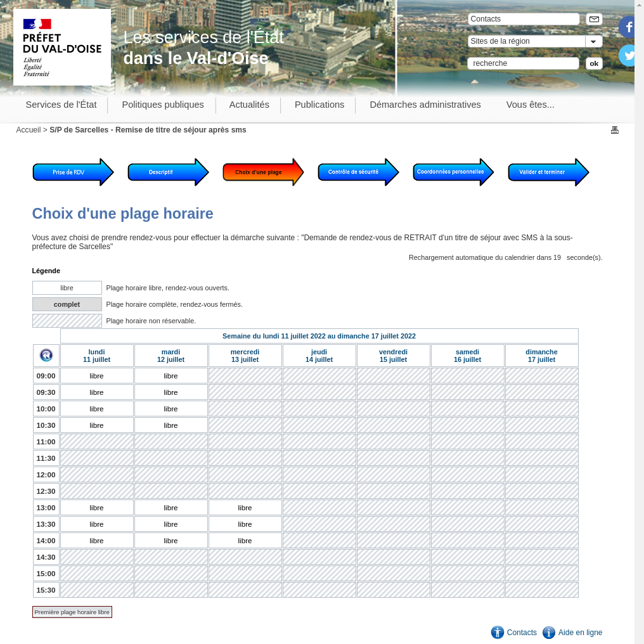
Task: Open the Facebook page icon
Action: click(x=627, y=27)
